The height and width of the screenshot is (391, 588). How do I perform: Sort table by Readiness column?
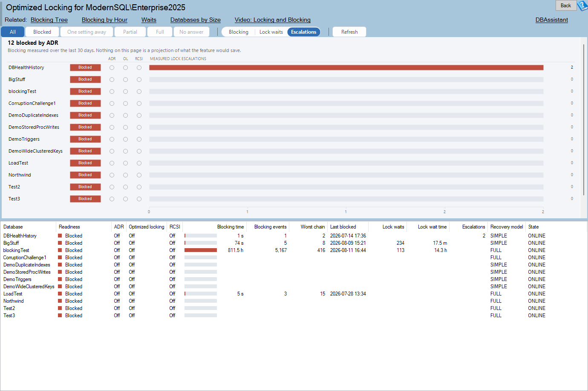84,227
